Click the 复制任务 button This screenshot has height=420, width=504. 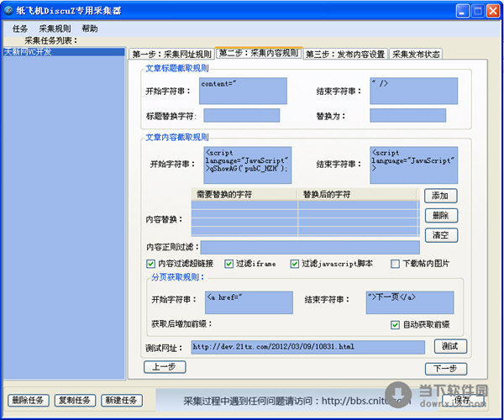click(75, 401)
